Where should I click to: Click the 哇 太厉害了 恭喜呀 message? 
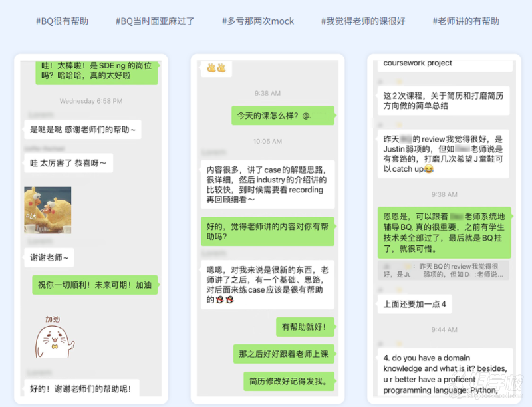[68, 162]
